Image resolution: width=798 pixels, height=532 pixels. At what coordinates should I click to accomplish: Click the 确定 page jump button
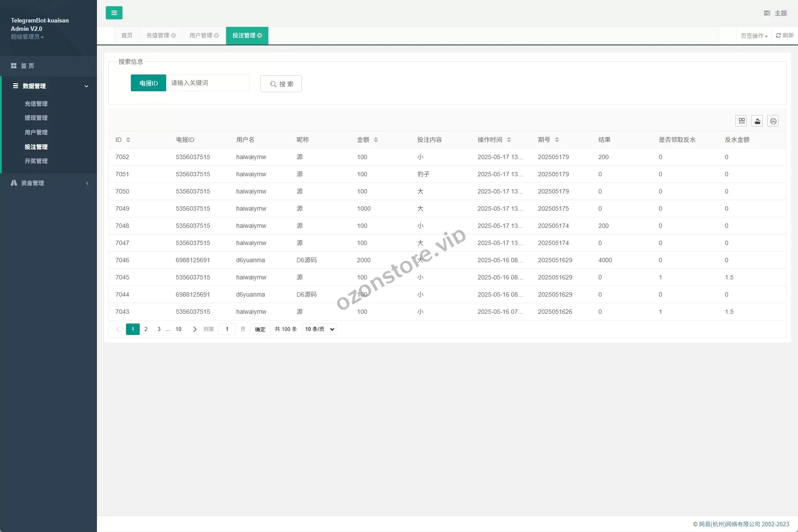(260, 329)
